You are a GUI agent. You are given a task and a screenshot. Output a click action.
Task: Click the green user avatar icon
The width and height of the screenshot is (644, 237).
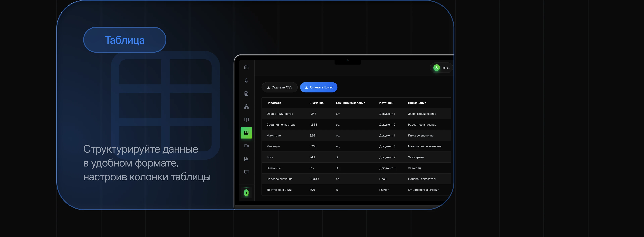437,68
